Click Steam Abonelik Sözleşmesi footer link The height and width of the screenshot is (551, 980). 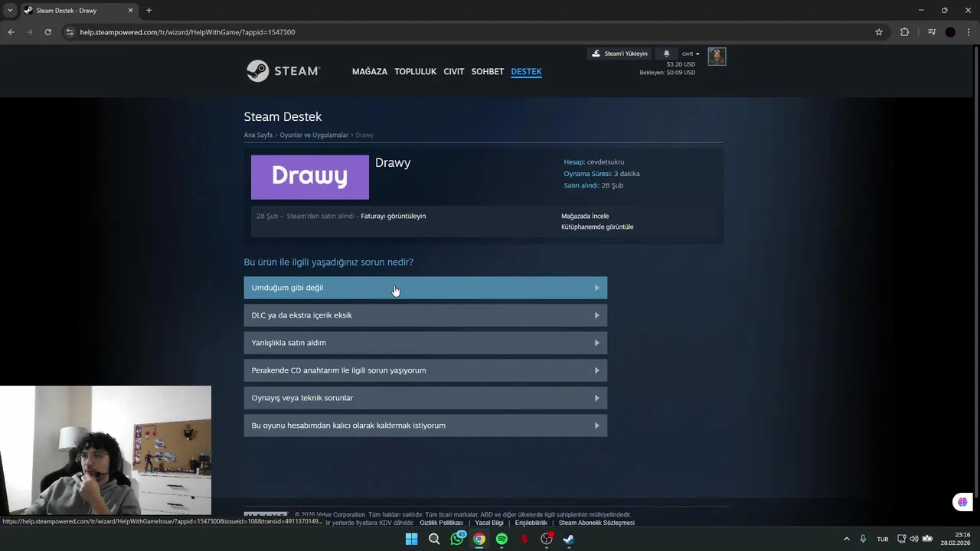[x=596, y=523]
